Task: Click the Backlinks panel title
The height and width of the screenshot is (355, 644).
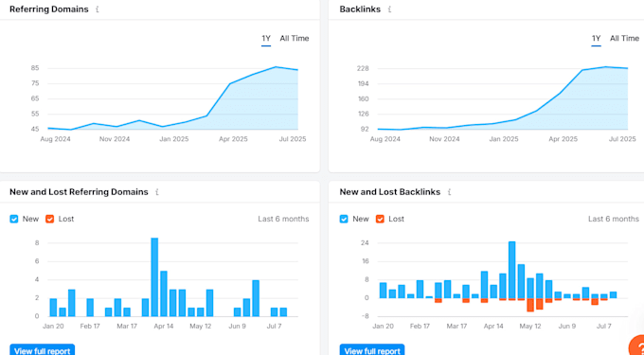Action: pyautogui.click(x=360, y=9)
